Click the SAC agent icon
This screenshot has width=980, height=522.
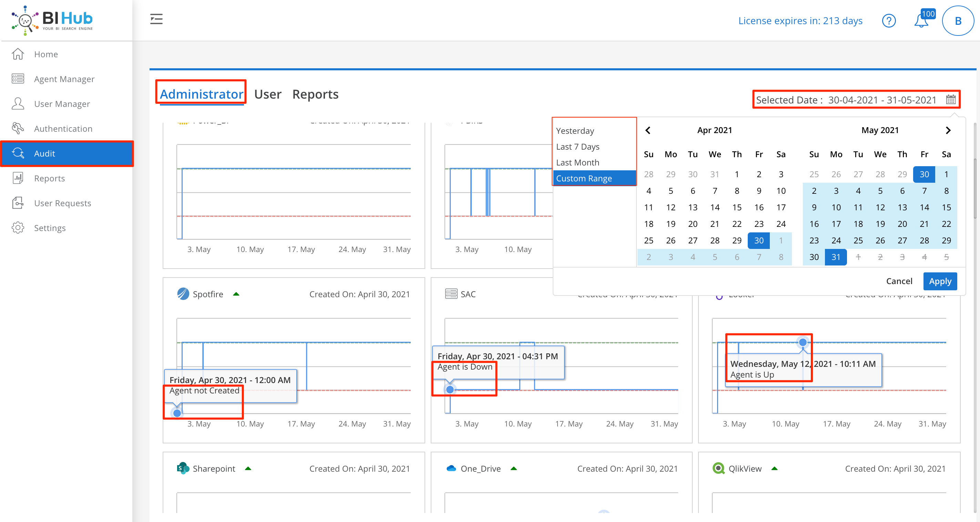click(451, 294)
